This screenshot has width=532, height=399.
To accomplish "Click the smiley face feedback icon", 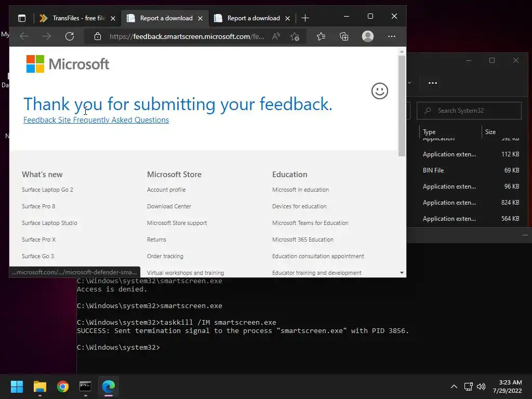I will [x=380, y=91].
